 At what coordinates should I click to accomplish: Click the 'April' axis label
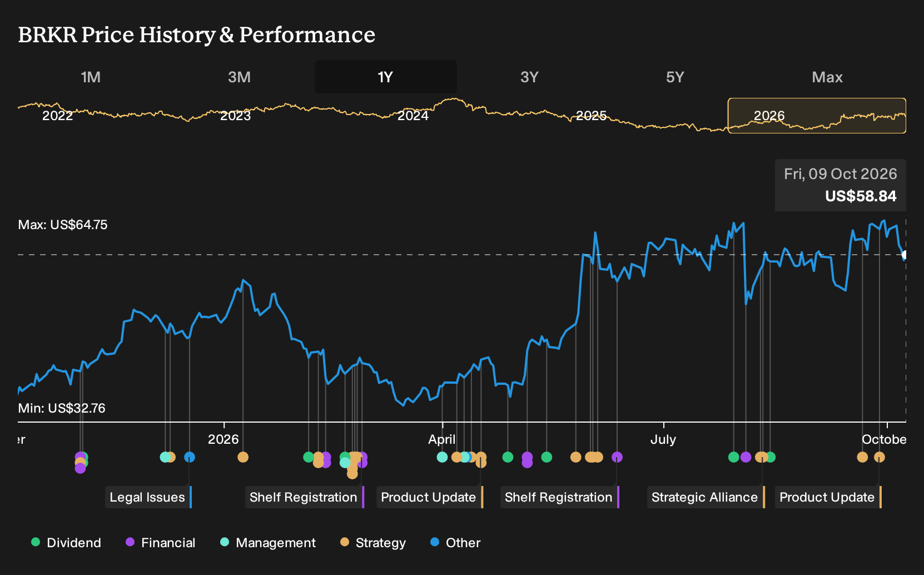tap(442, 439)
